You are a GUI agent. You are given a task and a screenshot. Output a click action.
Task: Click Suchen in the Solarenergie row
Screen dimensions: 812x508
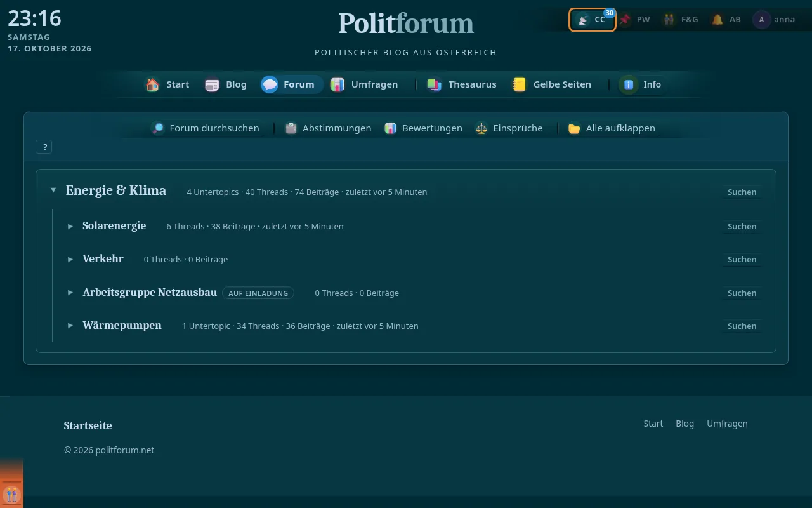742,226
